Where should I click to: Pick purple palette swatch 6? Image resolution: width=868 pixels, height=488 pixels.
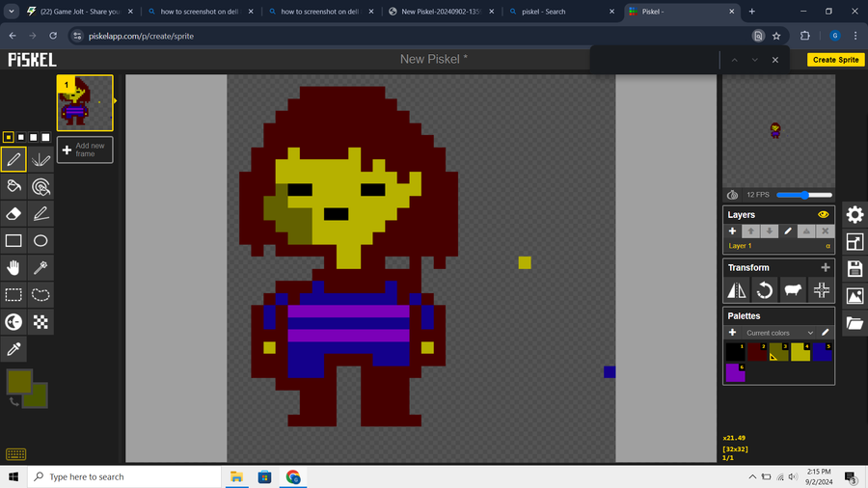point(735,373)
